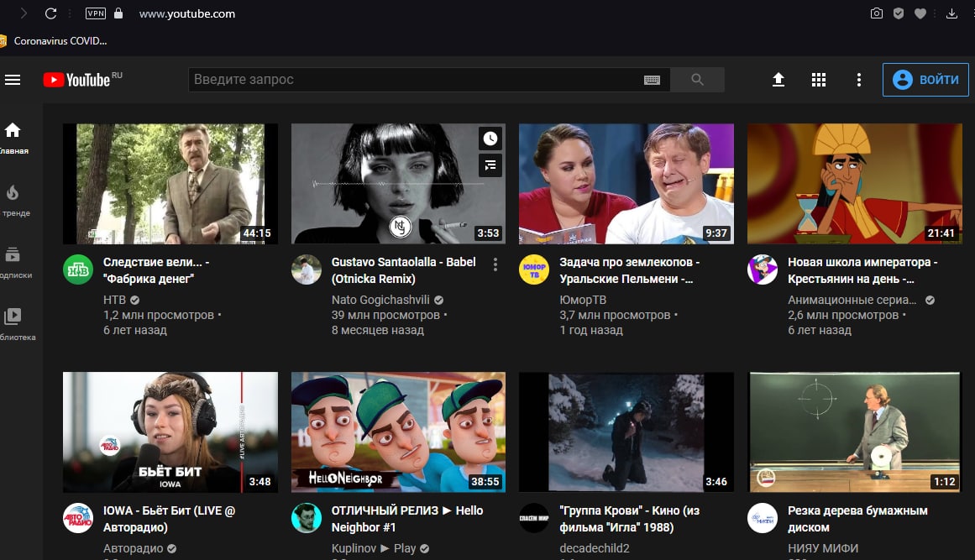
Task: Open the Новая школа императора thumbnail
Action: point(854,183)
